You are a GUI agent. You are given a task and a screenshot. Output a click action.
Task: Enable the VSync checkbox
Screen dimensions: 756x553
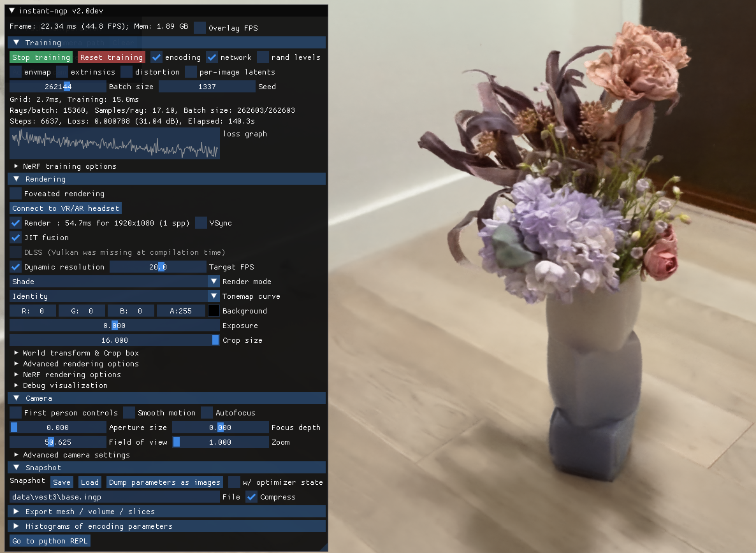(x=201, y=223)
